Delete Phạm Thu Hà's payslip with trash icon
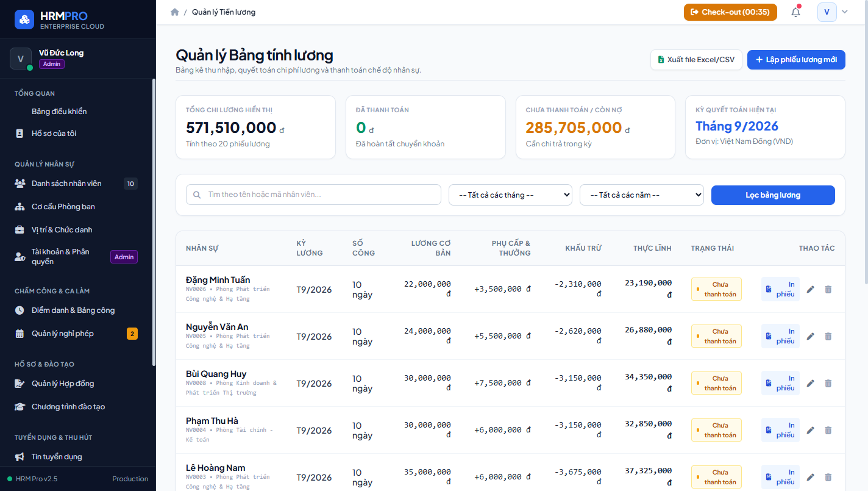The width and height of the screenshot is (868, 491). 828,430
